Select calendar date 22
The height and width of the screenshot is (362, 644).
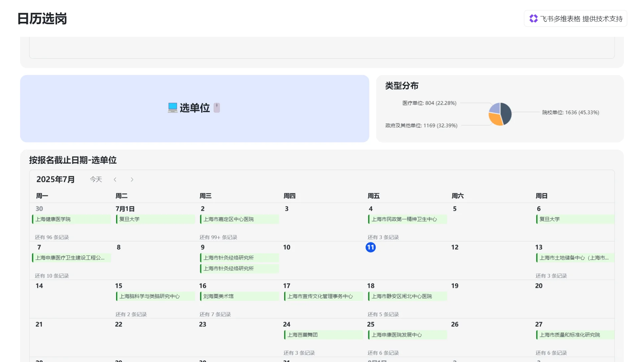pos(119,324)
